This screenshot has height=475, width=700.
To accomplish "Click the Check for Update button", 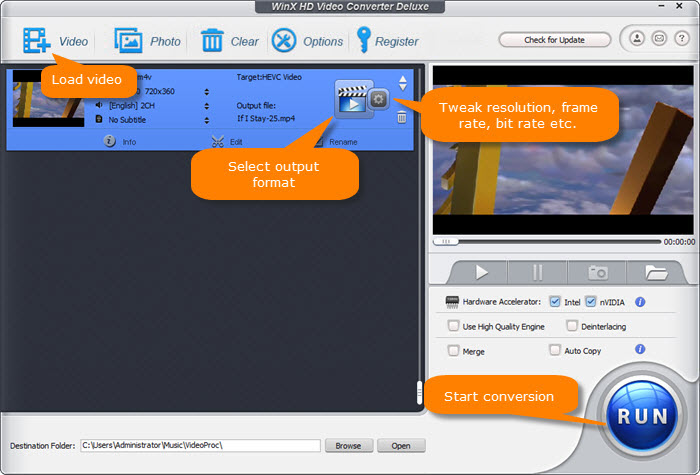I will point(554,40).
